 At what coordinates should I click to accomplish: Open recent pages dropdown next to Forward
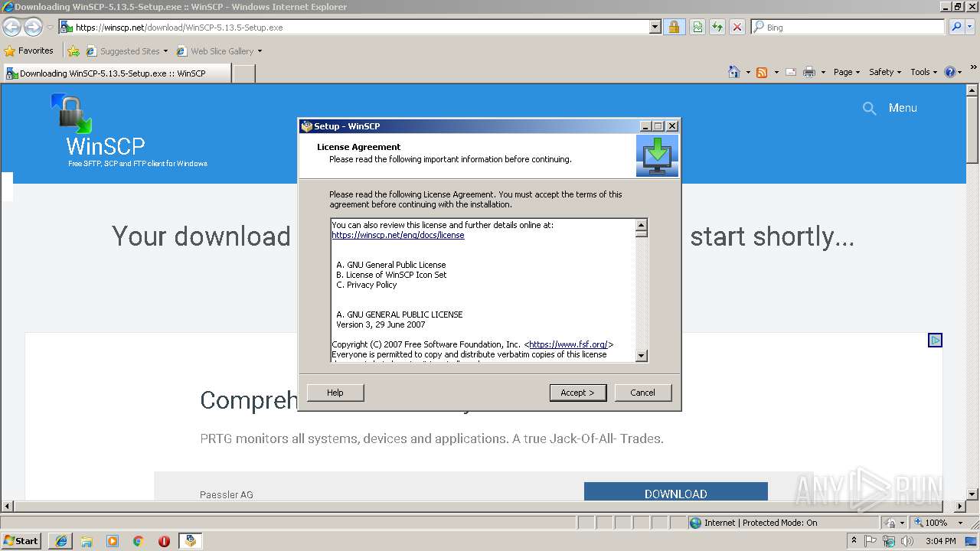(50, 28)
